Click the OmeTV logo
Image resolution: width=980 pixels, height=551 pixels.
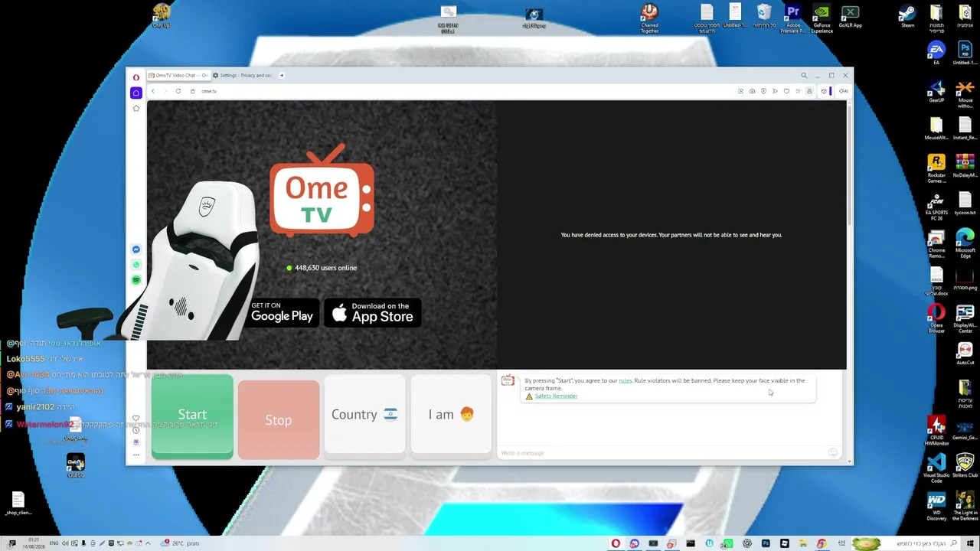tap(322, 190)
